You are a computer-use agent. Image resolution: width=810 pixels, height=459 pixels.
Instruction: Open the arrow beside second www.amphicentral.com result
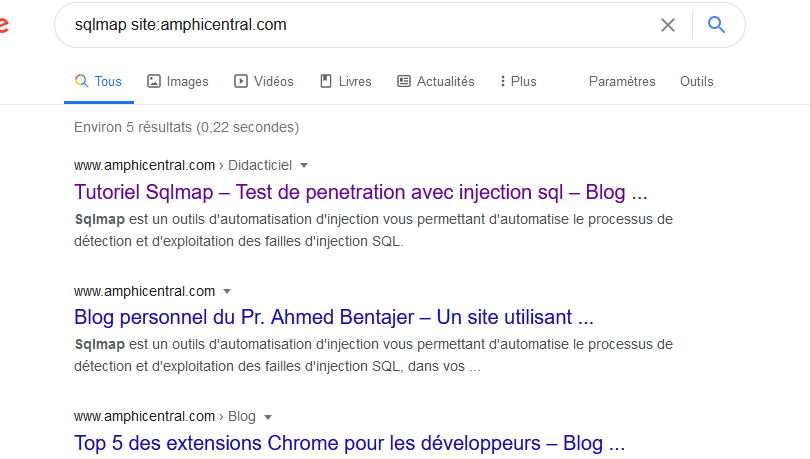[x=227, y=291]
